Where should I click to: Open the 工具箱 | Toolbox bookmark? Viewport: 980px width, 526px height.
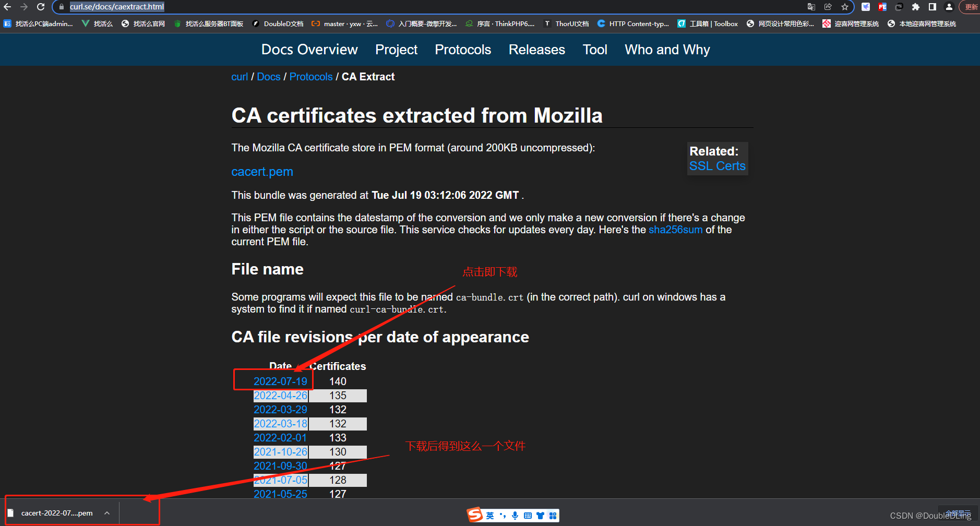[708, 23]
